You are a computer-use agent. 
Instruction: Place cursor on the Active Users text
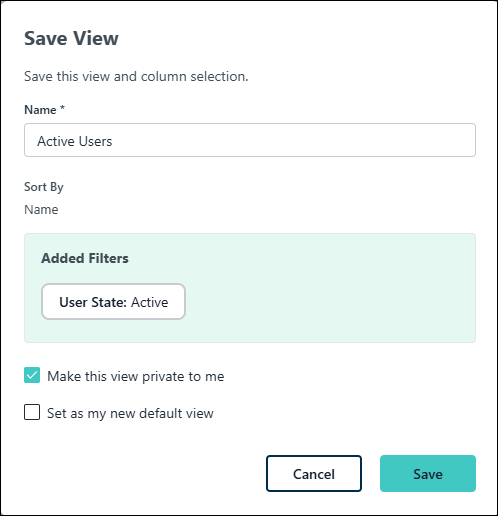tap(75, 141)
